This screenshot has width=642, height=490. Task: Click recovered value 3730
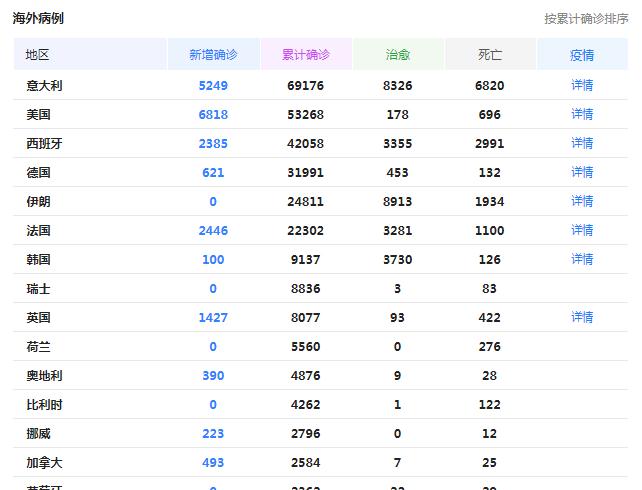pyautogui.click(x=398, y=260)
